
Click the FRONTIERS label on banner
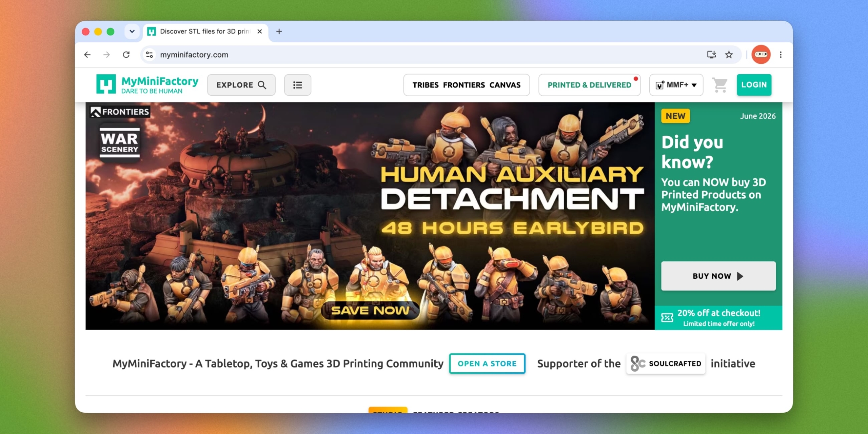click(120, 112)
